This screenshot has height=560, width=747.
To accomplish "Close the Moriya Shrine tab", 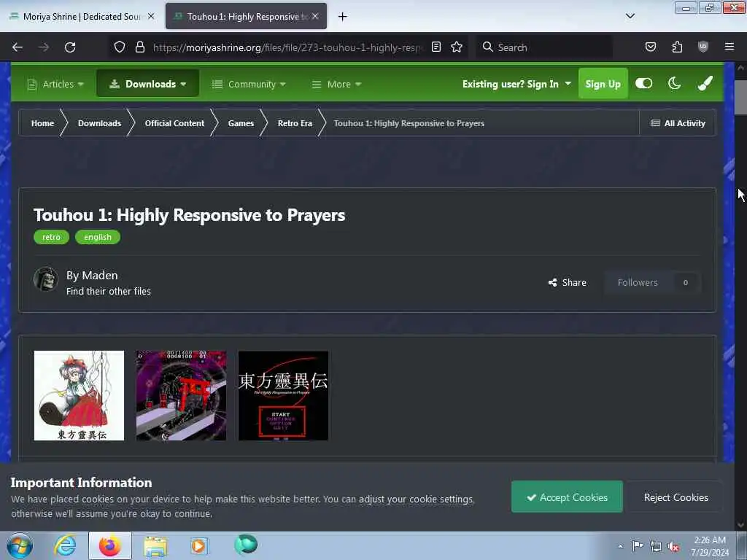I will [x=151, y=16].
